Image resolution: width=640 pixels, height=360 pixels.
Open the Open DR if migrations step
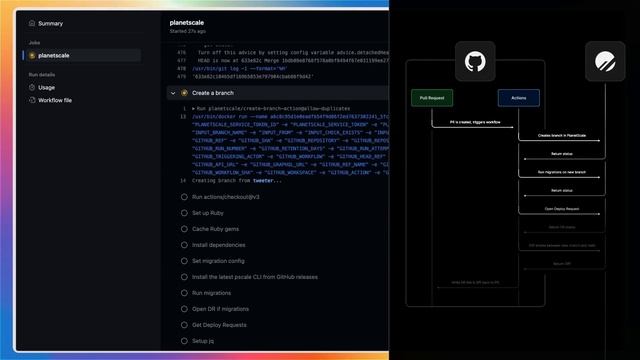(220, 309)
